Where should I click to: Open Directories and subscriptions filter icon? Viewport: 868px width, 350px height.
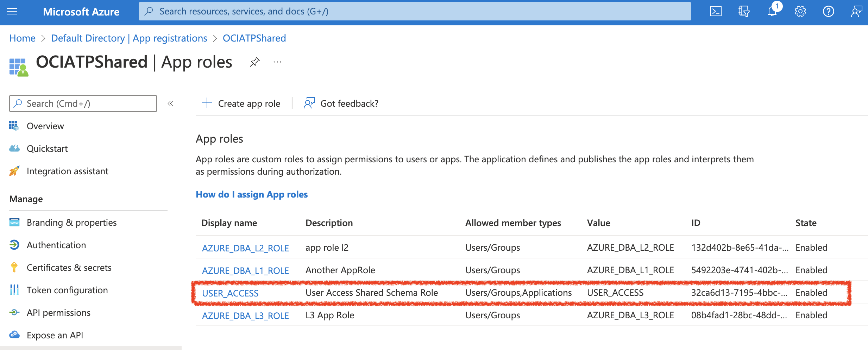[744, 12]
